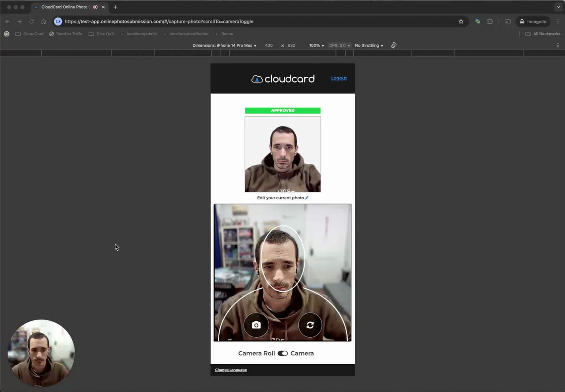The height and width of the screenshot is (392, 565).
Task: Open the device toolbar more-options menu
Action: point(558,45)
